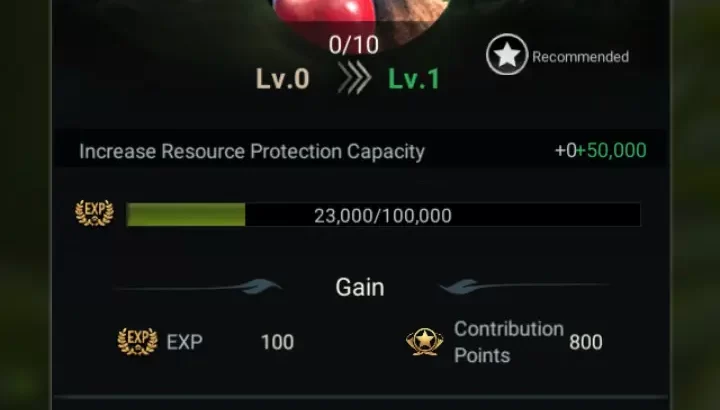Click the 800 contribution points value
The image size is (720, 410).
coord(586,342)
